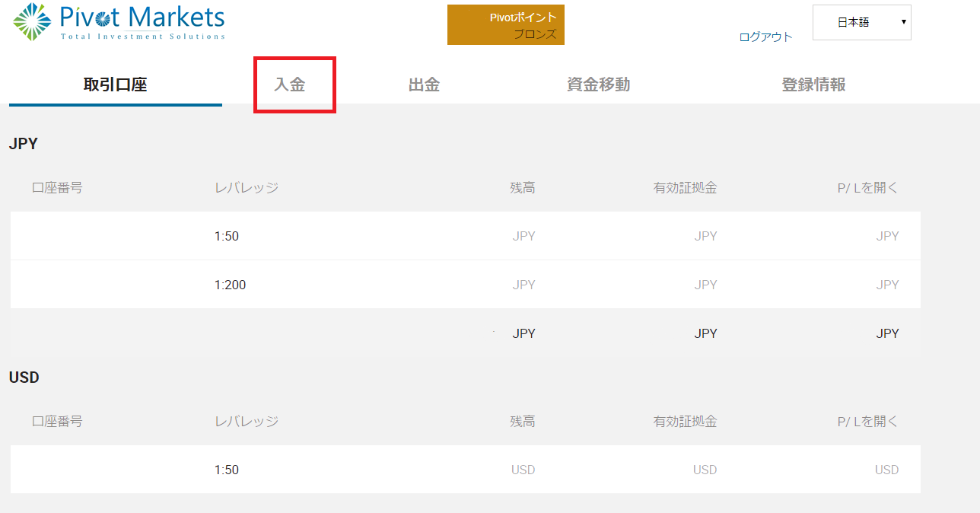Click 残高 header in JPY table
The height and width of the screenshot is (513, 980).
pyautogui.click(x=523, y=187)
